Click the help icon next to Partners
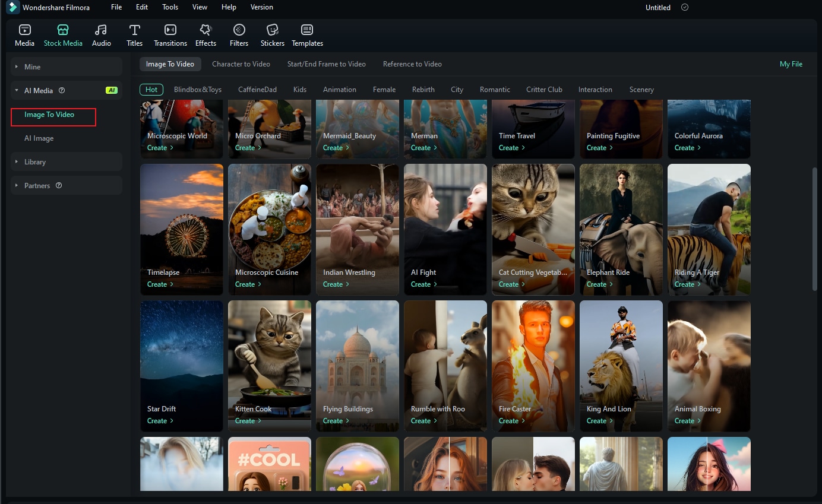Screen dimensions: 822x504 point(59,185)
